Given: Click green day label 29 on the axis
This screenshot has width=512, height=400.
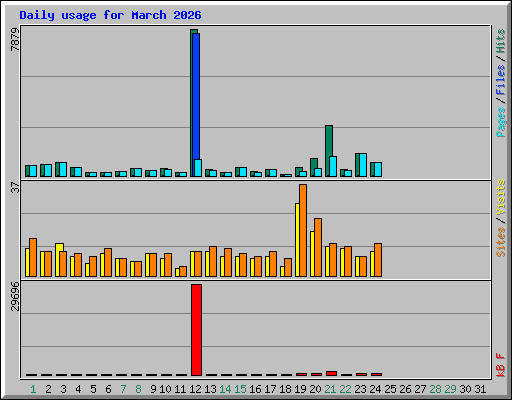Looking at the screenshot, I should [450, 389].
